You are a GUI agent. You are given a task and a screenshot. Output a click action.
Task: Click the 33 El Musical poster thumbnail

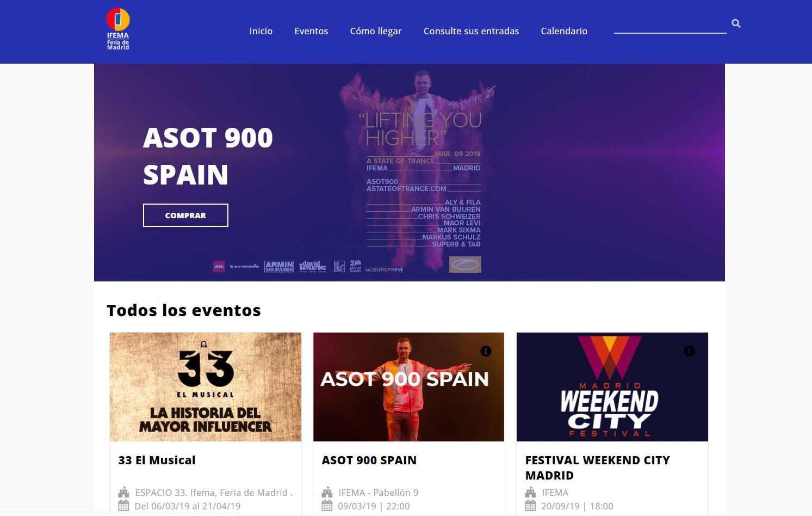tap(205, 387)
